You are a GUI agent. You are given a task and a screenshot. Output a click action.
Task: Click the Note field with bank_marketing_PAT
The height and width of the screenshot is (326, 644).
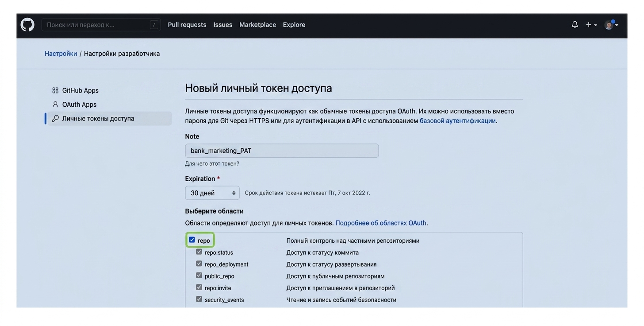282,151
